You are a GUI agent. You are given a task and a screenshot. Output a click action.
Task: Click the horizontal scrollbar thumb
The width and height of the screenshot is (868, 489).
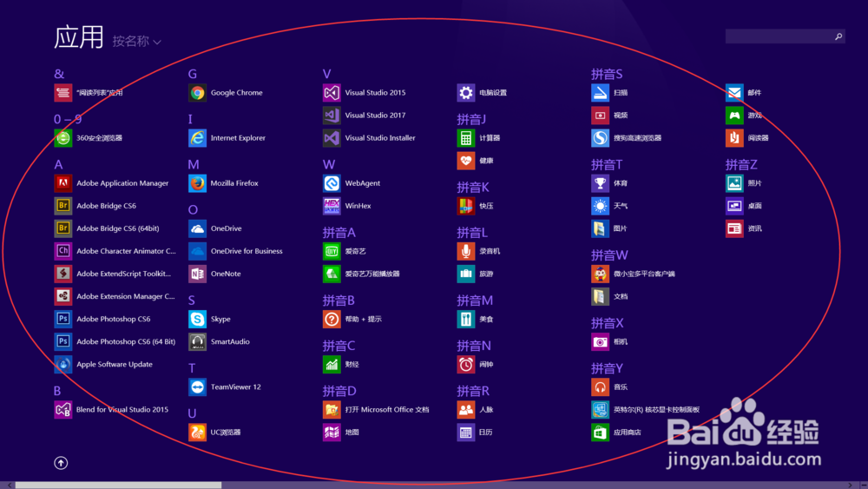pyautogui.click(x=118, y=486)
